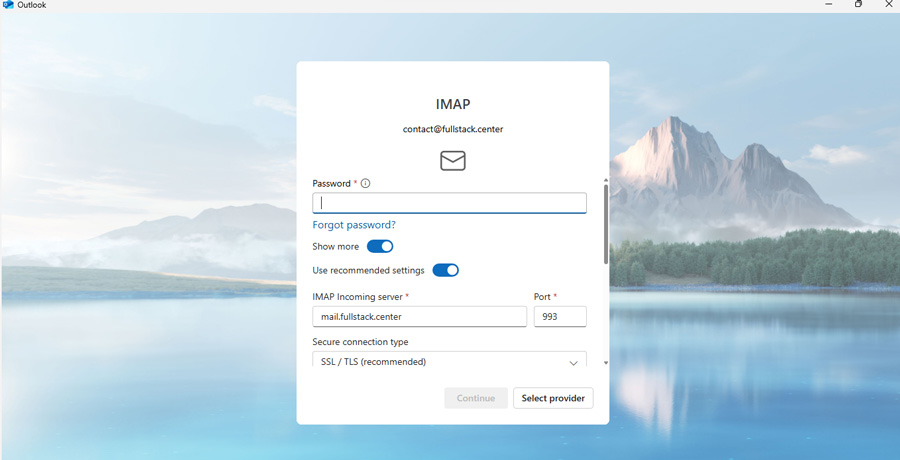
Task: Focus the Password input field
Action: pyautogui.click(x=449, y=203)
